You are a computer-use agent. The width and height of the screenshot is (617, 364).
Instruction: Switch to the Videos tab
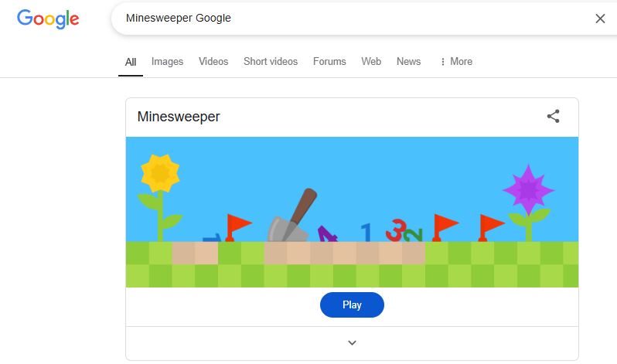click(x=213, y=62)
